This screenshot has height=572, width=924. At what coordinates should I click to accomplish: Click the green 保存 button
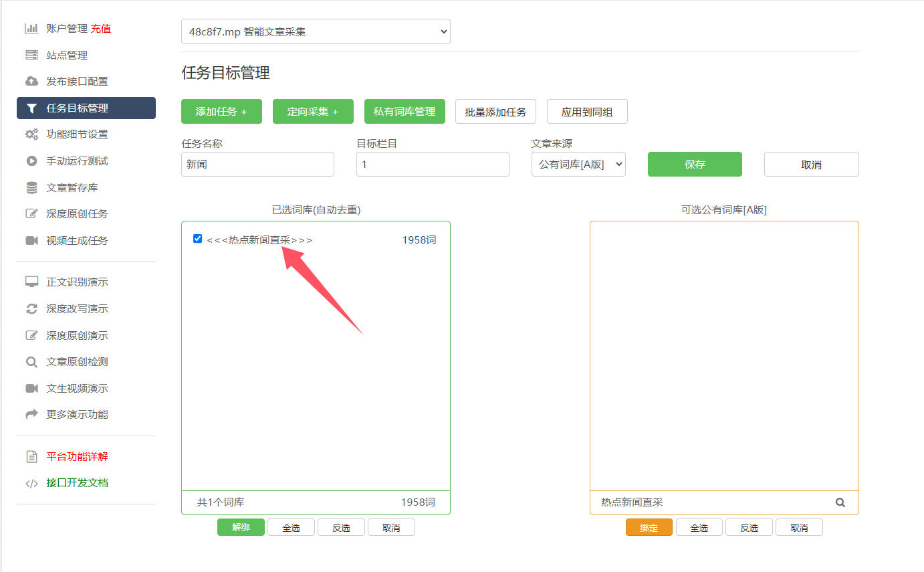pos(695,164)
